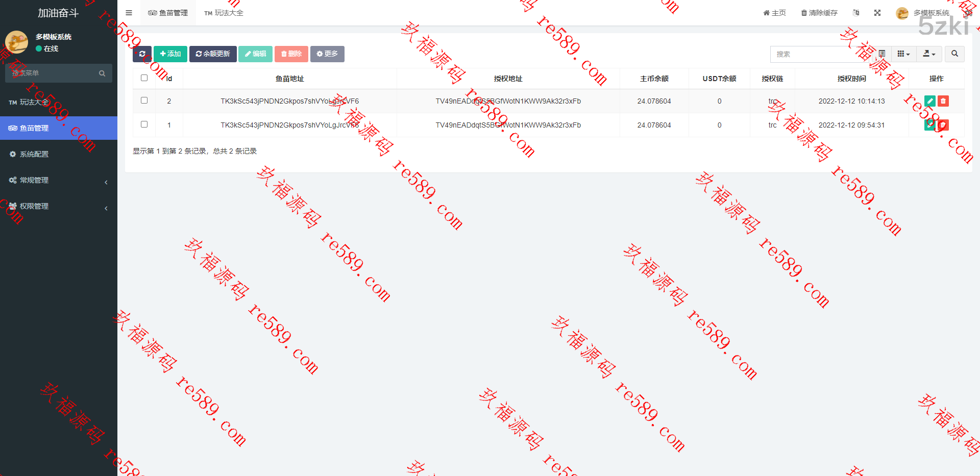Open the columns grid dropdown
Image resolution: width=980 pixels, height=476 pixels.
point(903,54)
